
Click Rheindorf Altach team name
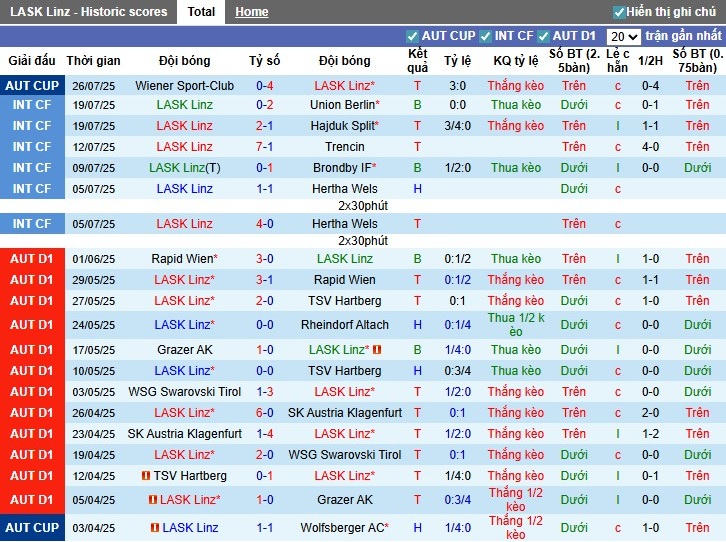(344, 325)
